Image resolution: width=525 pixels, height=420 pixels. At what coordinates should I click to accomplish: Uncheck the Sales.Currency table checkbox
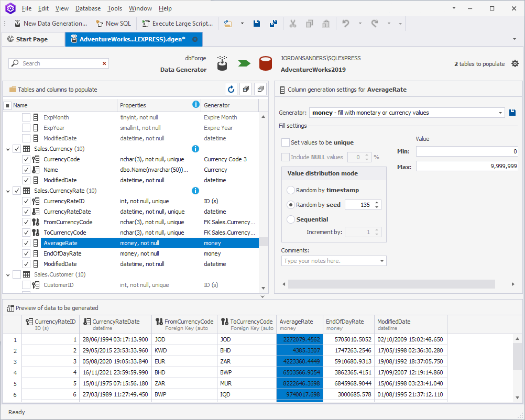coord(17,149)
